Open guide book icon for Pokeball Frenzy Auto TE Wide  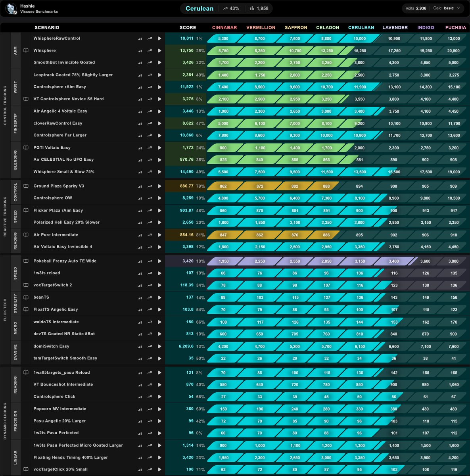click(26, 261)
